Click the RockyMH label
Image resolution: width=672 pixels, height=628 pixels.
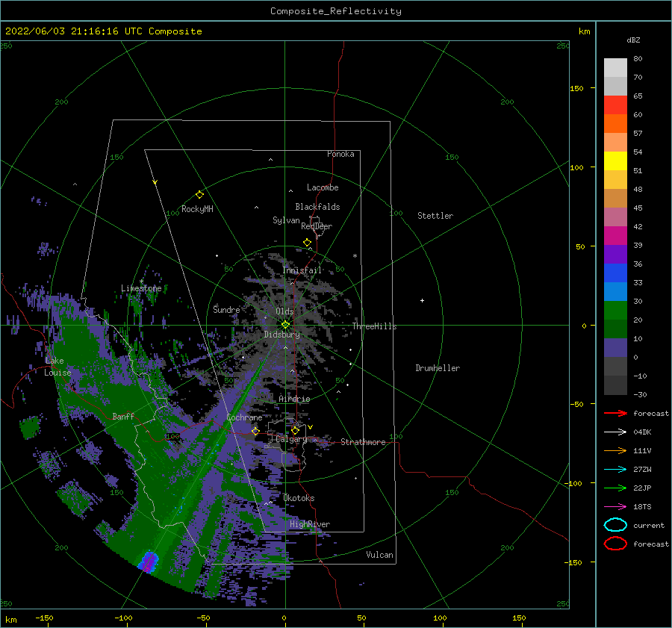tap(197, 209)
